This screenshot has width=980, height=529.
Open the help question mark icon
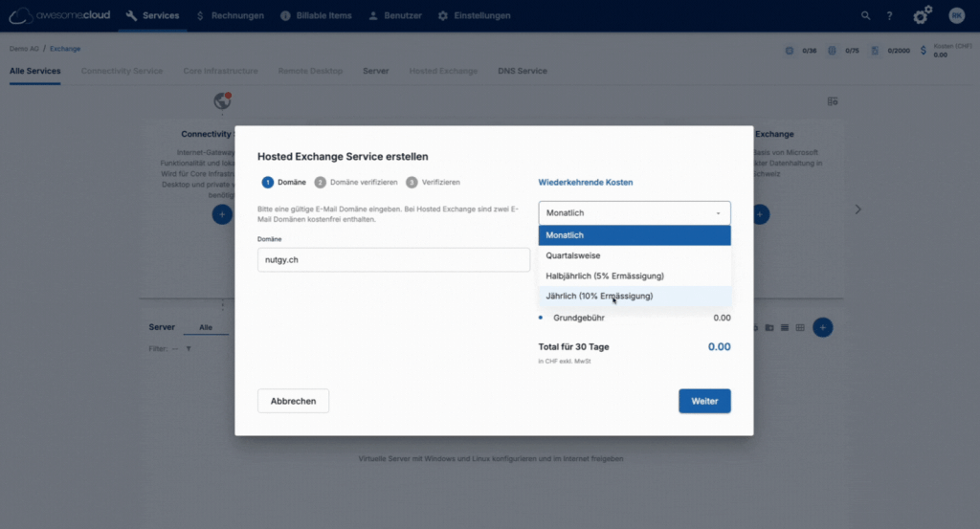click(889, 15)
